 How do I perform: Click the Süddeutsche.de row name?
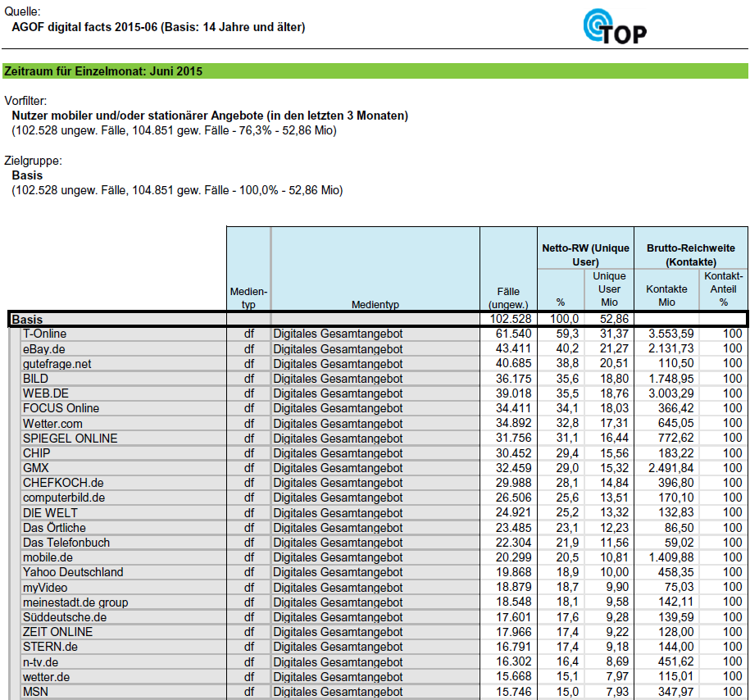point(65,618)
